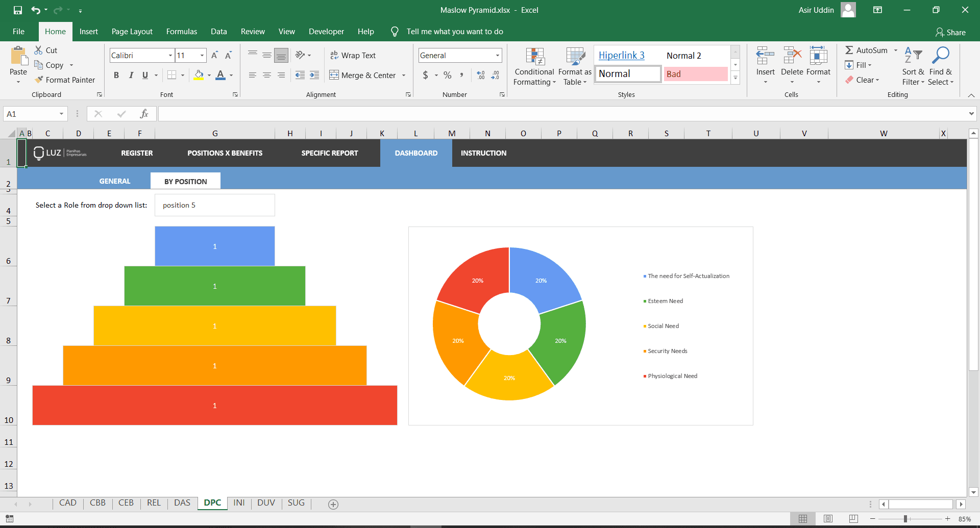Open the DUV sheet tab
980x528 pixels.
[266, 503]
